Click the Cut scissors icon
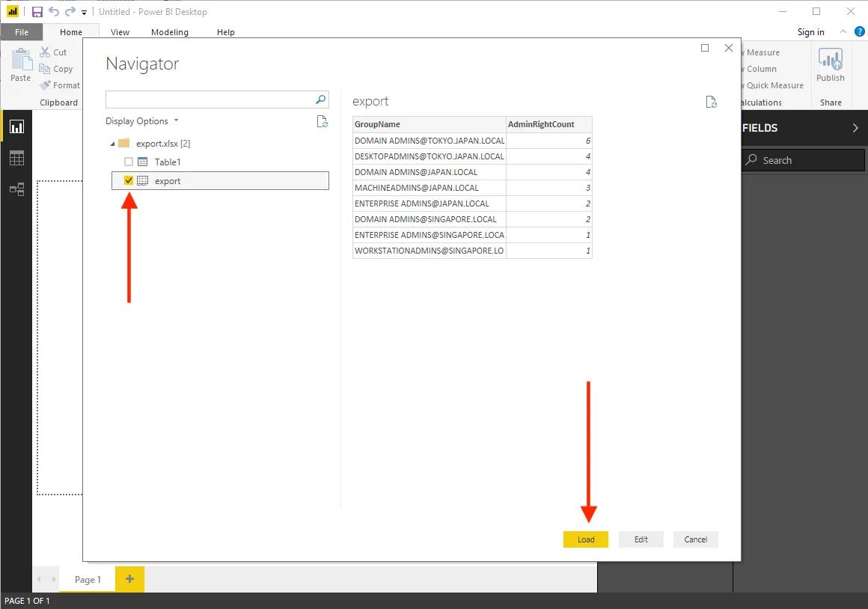This screenshot has height=609, width=868. [x=45, y=52]
